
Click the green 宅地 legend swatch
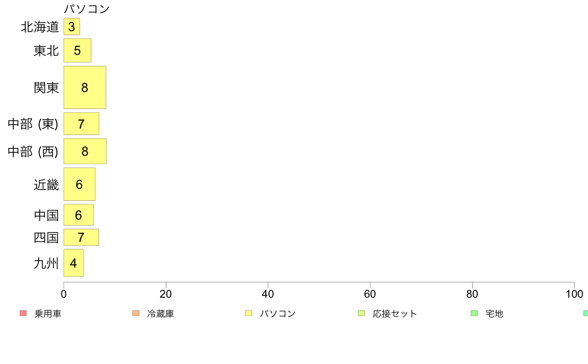[x=474, y=314]
